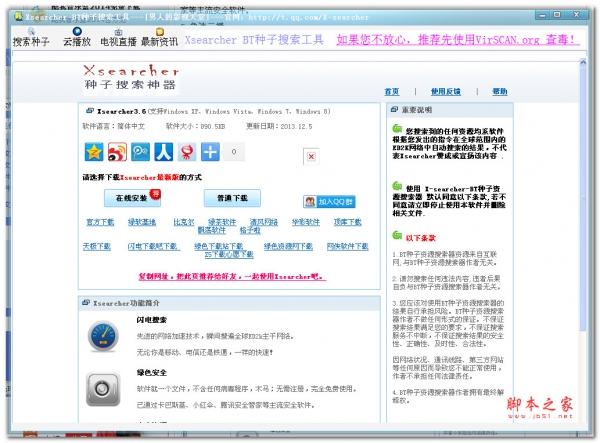Viewport: 600px width, 443px height.
Task: Click the green bullet beside 您搜索到的任何资源
Action: pyautogui.click(x=397, y=129)
